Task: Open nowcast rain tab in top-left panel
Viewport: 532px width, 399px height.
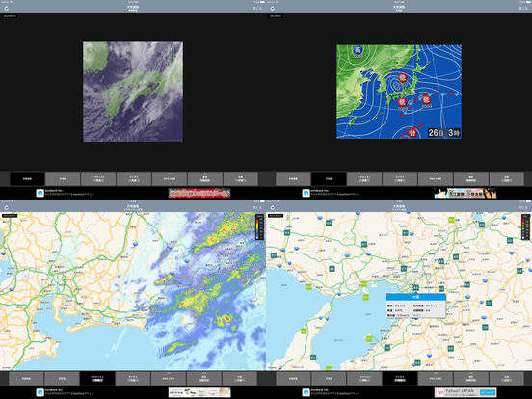Action: [98, 179]
